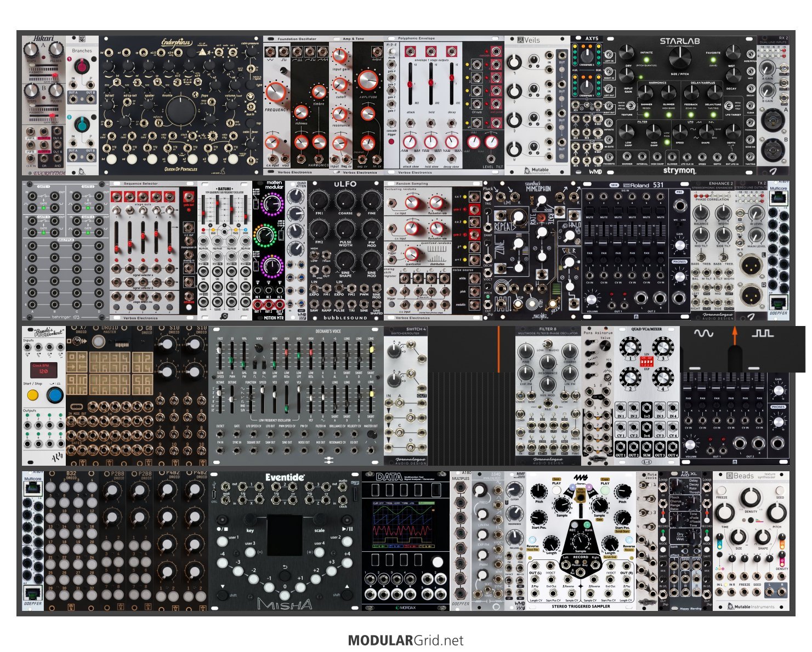
Task: Flip the toggle switch on DROID X7
Action: 78,341
